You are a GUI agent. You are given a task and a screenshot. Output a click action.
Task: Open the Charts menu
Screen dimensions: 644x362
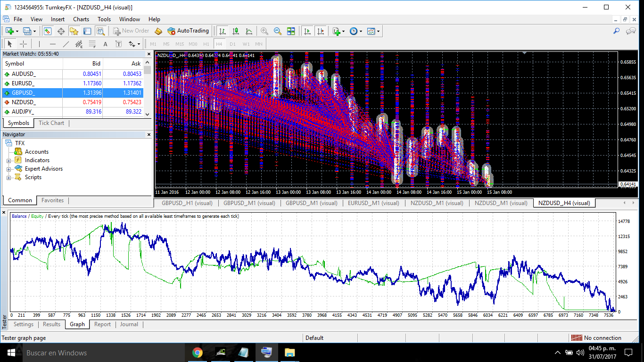coord(81,19)
